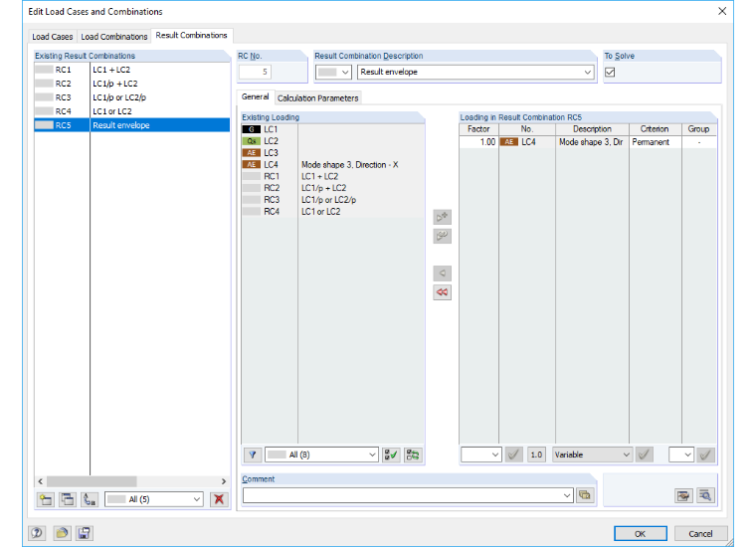Viewport: 756px width, 547px height.
Task: Click the horizontal scrollbar thumb under the combinations list
Action: 92,481
